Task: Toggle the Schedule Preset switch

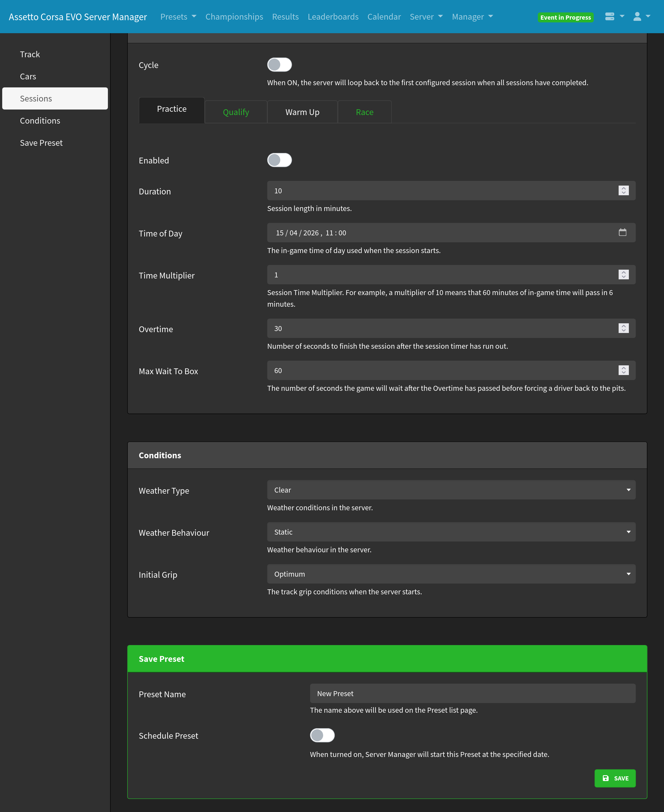Action: point(322,735)
